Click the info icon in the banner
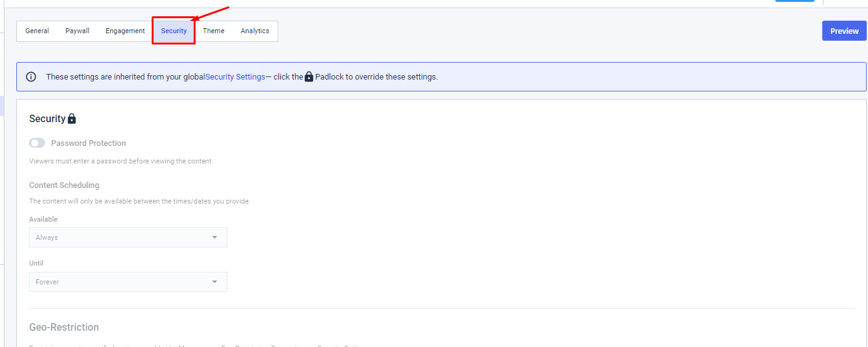Image resolution: width=868 pixels, height=347 pixels. point(31,77)
